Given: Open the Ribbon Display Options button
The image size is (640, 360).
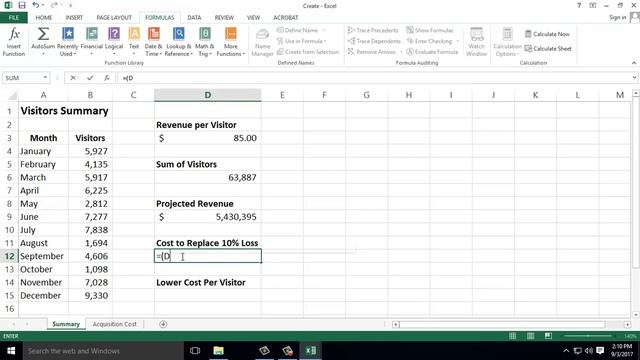Looking at the screenshot, I should [593, 5].
